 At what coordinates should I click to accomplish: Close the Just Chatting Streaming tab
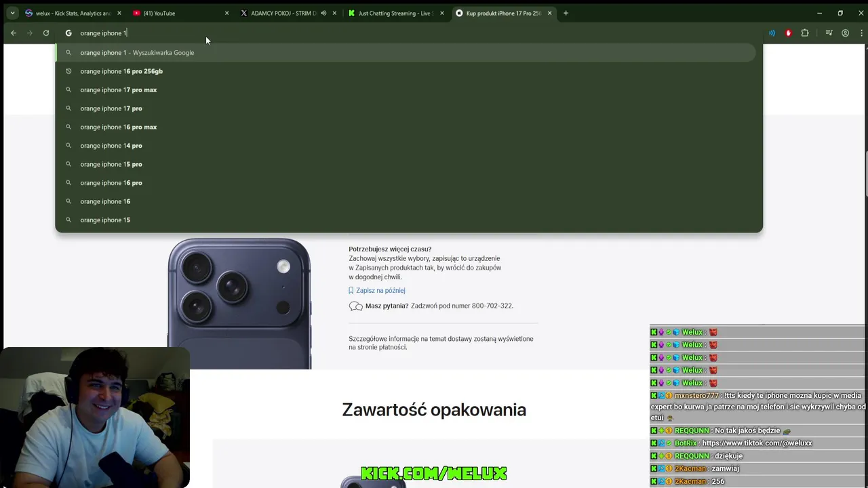(442, 13)
